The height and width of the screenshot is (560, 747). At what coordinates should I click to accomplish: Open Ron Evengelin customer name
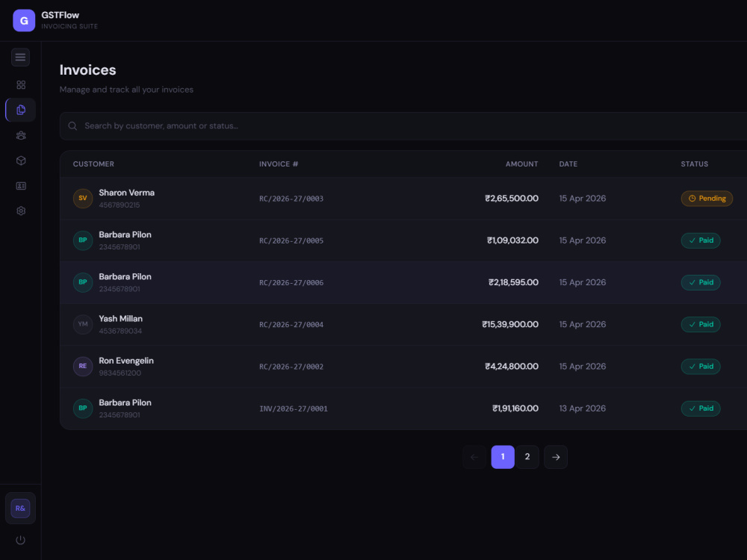(x=126, y=361)
